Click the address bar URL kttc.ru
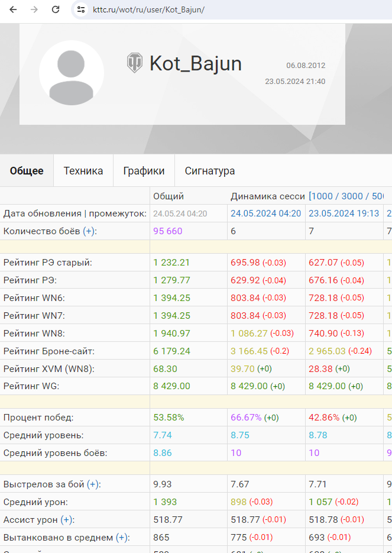The width and height of the screenshot is (392, 553). (148, 9)
